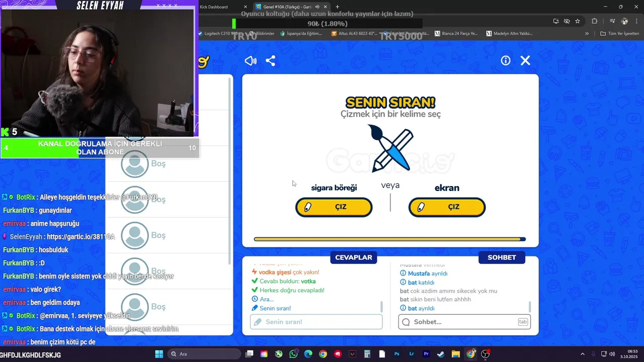Click the answers panel scrollbar
Image resolution: width=644 pixels, height=362 pixels.
click(x=381, y=306)
